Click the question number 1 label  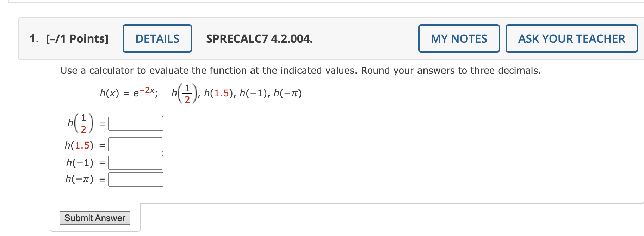[34, 38]
